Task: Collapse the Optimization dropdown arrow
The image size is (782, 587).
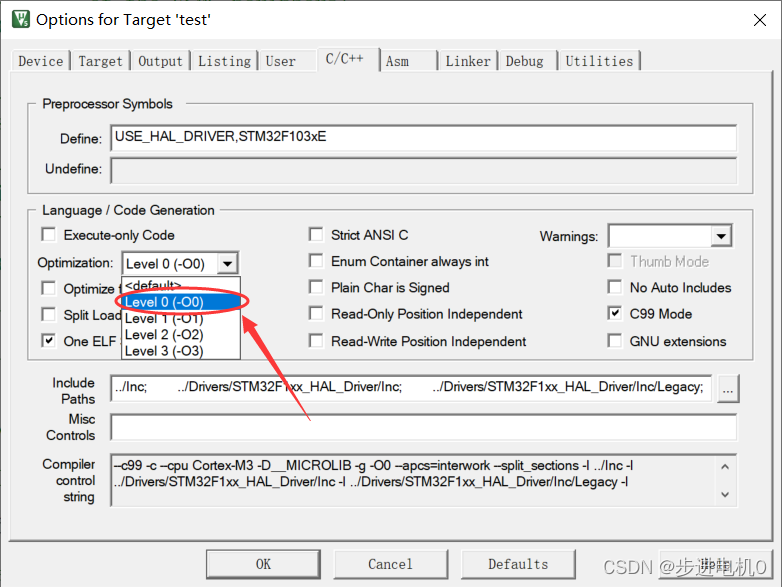Action: click(x=227, y=263)
